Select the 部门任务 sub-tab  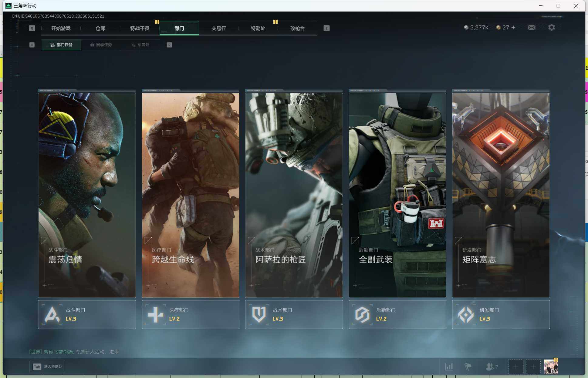(x=61, y=45)
